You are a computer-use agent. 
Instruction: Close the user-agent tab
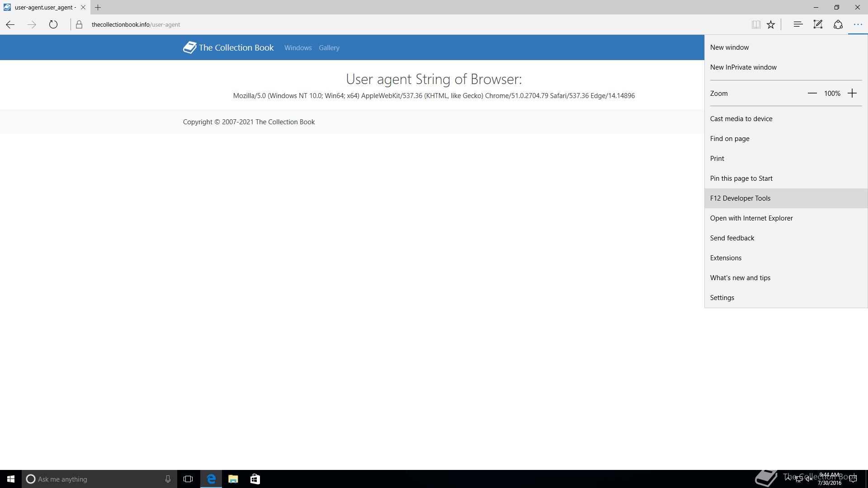[x=83, y=7]
